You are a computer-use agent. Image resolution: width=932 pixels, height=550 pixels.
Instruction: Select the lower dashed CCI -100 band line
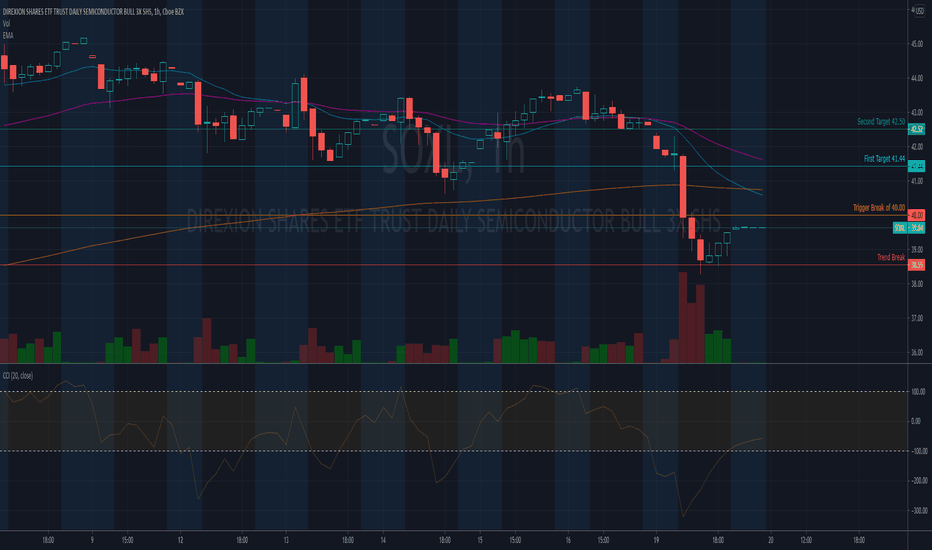[x=454, y=451]
